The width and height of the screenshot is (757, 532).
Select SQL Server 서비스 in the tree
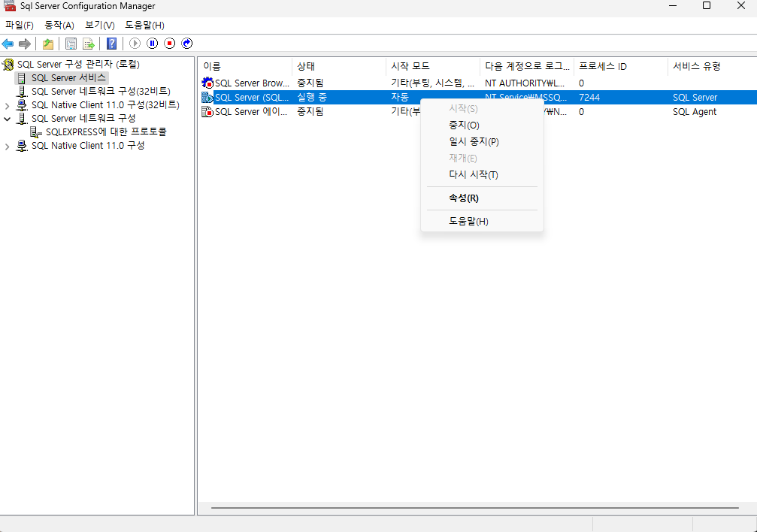click(68, 77)
